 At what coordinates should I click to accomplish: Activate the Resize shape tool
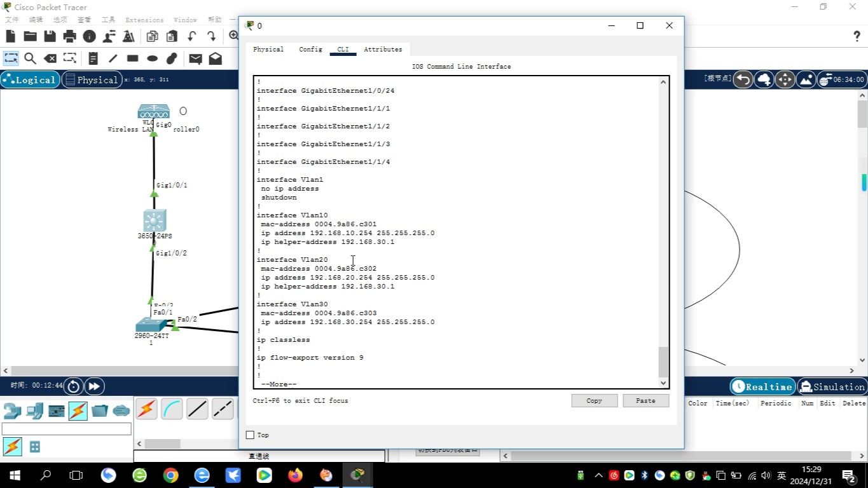tap(69, 58)
